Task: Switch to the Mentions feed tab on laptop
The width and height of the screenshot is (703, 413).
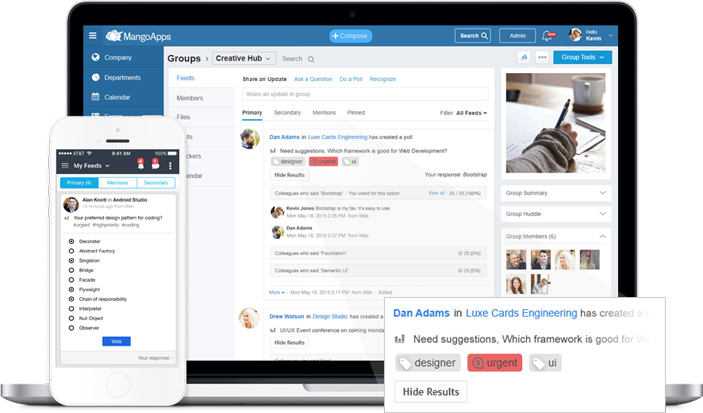Action: pyautogui.click(x=324, y=113)
